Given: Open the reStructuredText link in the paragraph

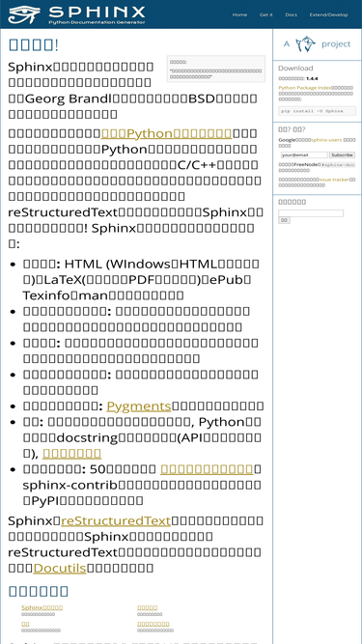Looking at the screenshot, I should [116, 520].
